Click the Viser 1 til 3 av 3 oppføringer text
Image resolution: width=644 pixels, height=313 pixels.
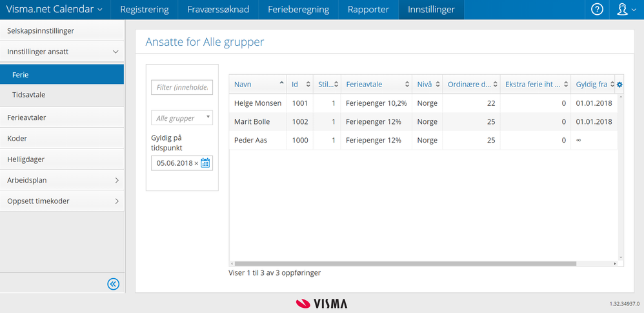(x=274, y=272)
